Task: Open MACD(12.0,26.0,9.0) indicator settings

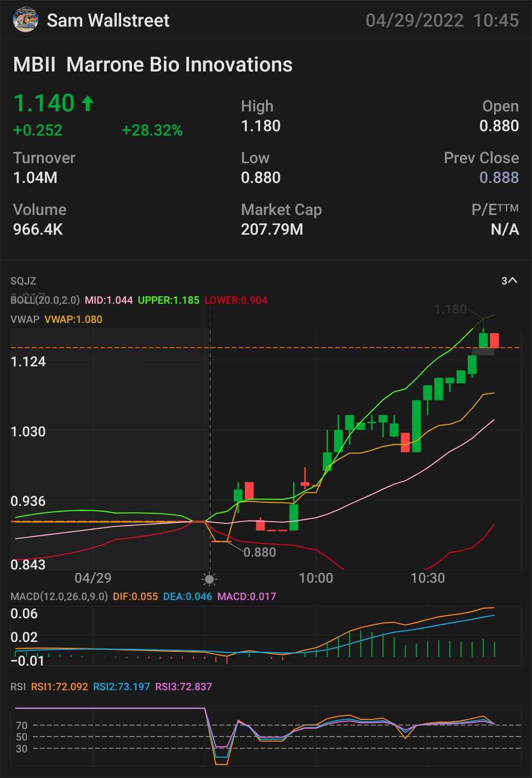Action: coord(59,597)
